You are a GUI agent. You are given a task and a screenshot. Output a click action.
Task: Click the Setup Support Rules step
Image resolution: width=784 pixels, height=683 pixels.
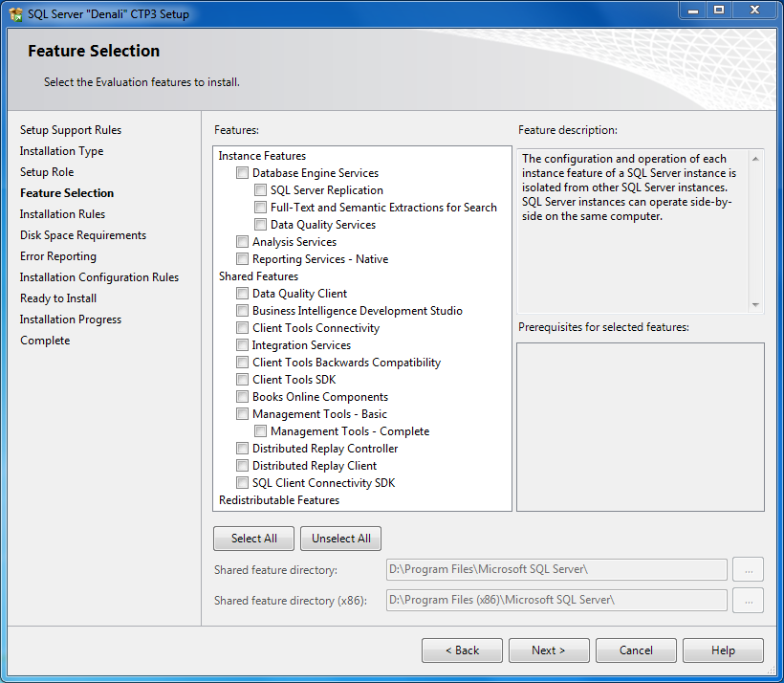tap(71, 130)
